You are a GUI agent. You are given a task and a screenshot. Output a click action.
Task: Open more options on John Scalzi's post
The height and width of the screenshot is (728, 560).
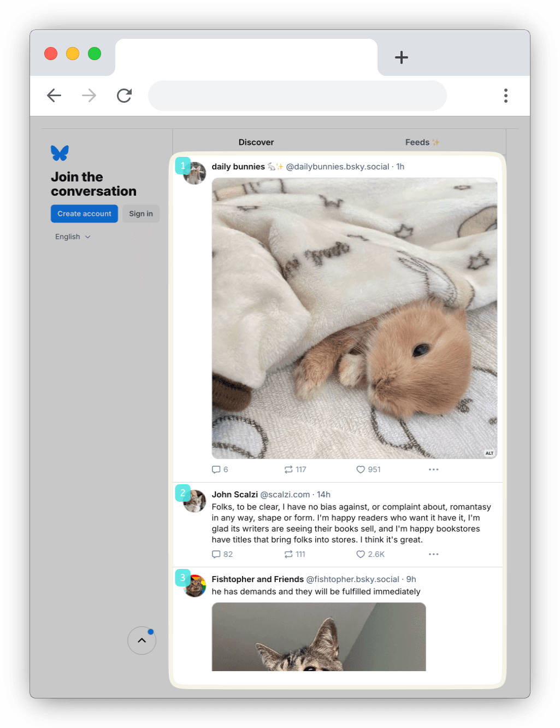coord(433,554)
